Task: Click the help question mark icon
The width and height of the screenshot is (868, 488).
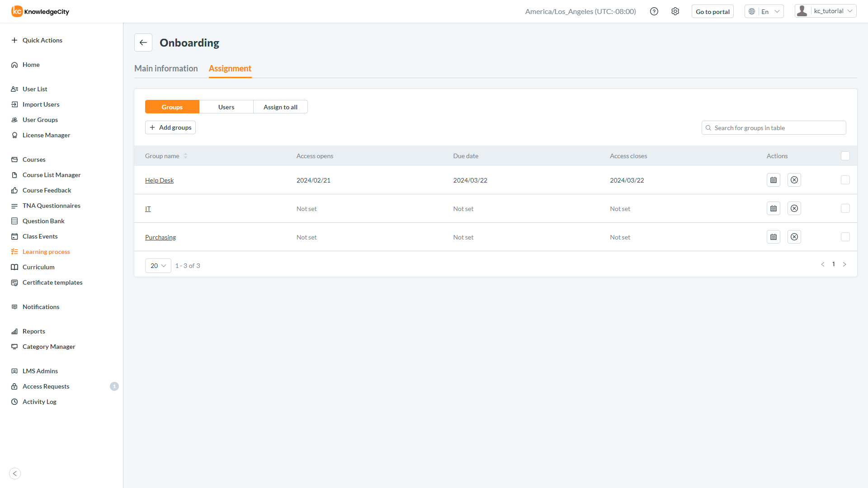Action: (654, 11)
